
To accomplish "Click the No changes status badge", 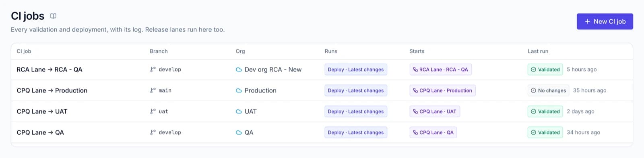I will 548,90.
